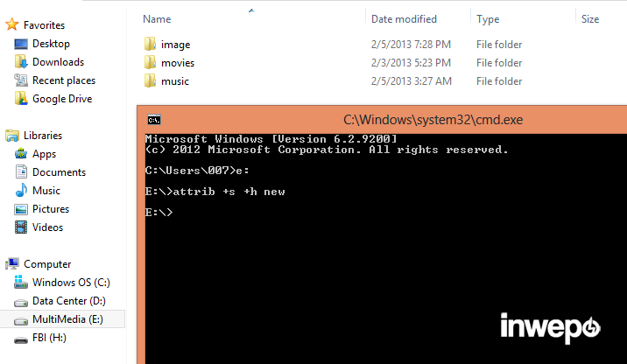Click the Data Center (D:) drive icon
This screenshot has width=627, height=364.
[x=21, y=303]
